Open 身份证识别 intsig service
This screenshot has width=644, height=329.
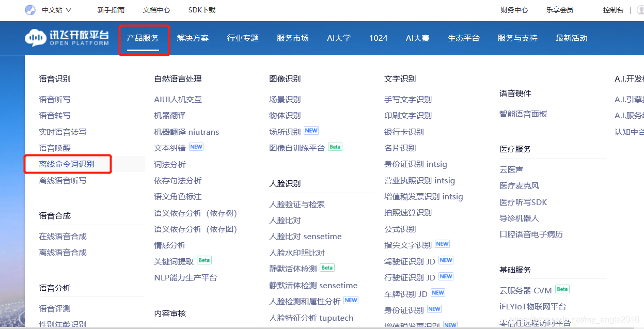click(416, 164)
